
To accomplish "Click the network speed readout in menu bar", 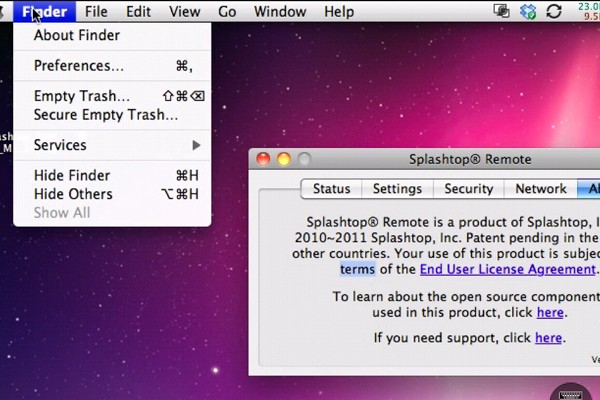I will click(586, 12).
